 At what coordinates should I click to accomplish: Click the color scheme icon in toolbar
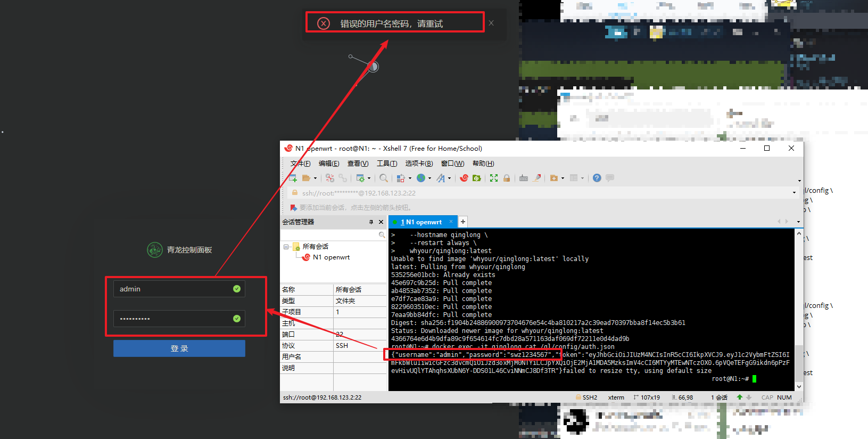click(x=401, y=178)
